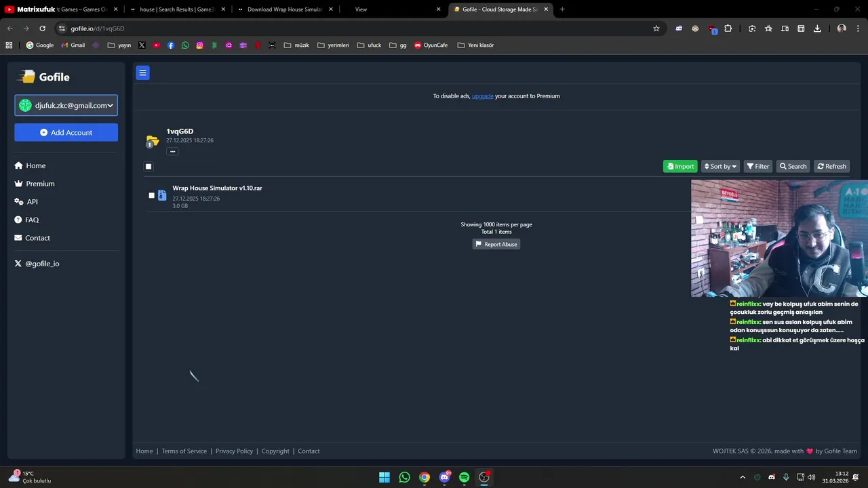Open the apps grid in bookmarks bar

9,45
